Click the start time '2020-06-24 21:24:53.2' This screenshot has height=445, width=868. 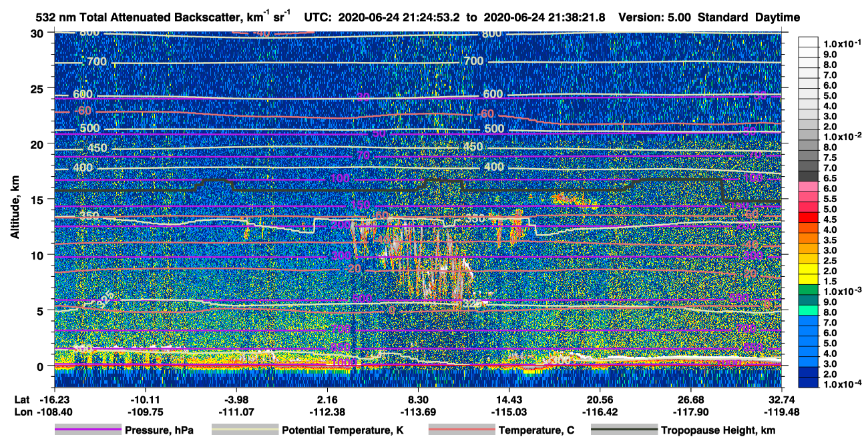399,17
